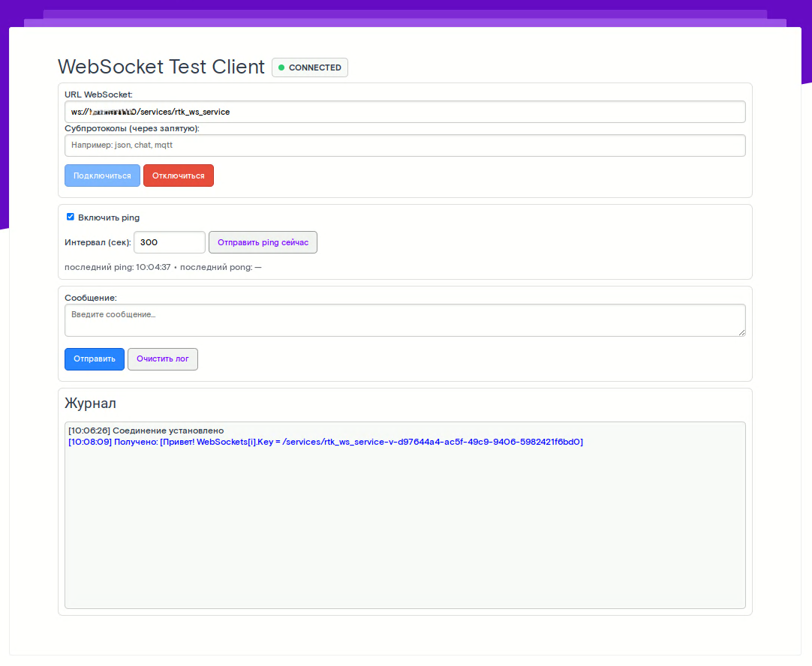Click the message textarea resize handle
Screen dimensions: 812x666
pyautogui.click(x=741, y=332)
